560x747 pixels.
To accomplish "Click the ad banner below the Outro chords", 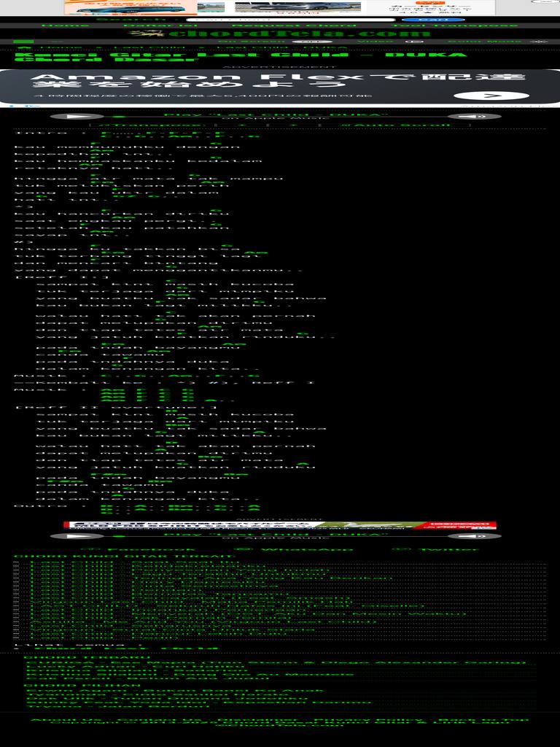I will click(280, 525).
